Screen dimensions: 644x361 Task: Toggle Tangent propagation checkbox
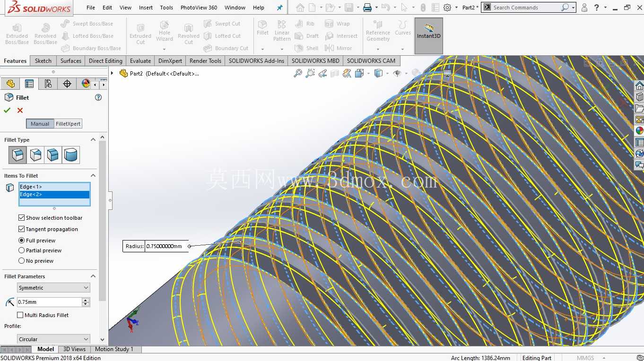[x=21, y=229]
